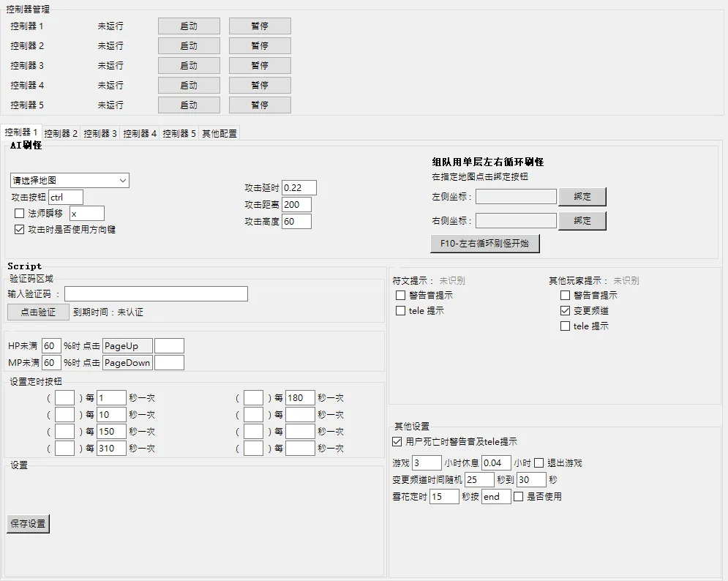Enable the 法师瞬移 checkbox
This screenshot has height=581, width=728.
coord(20,214)
